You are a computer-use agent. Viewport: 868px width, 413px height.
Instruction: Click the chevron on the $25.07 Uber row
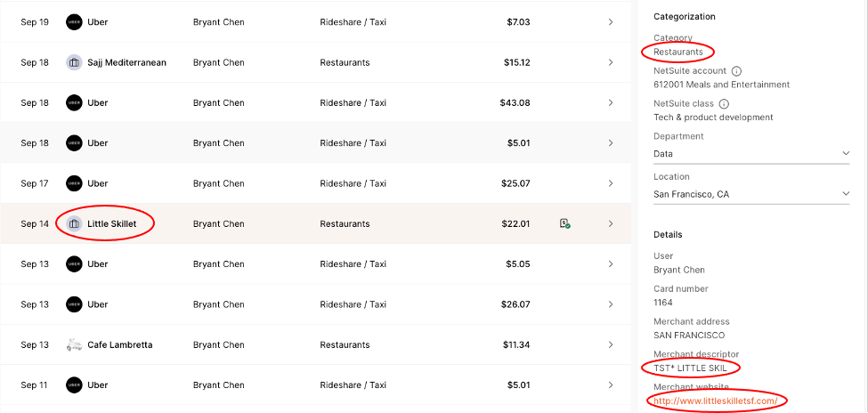(611, 183)
